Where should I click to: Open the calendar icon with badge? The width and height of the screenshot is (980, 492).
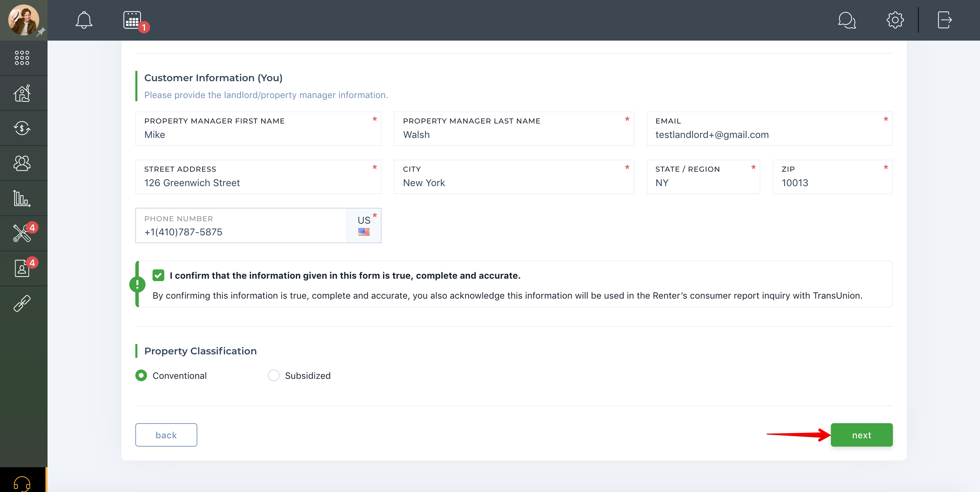132,20
